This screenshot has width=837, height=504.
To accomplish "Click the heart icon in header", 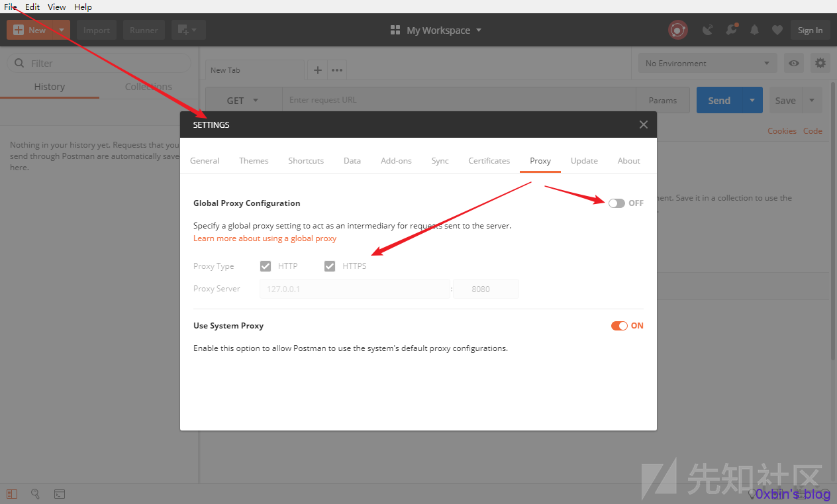I will [777, 30].
